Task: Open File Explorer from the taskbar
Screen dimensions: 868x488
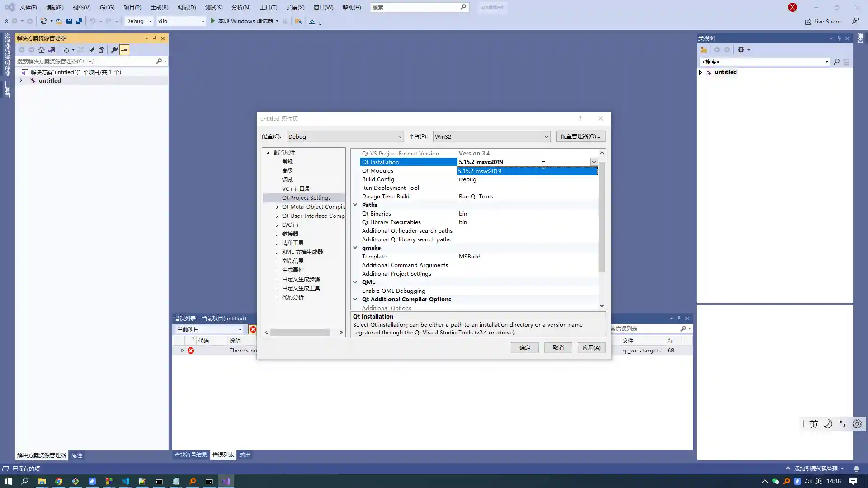Action: click(x=42, y=481)
